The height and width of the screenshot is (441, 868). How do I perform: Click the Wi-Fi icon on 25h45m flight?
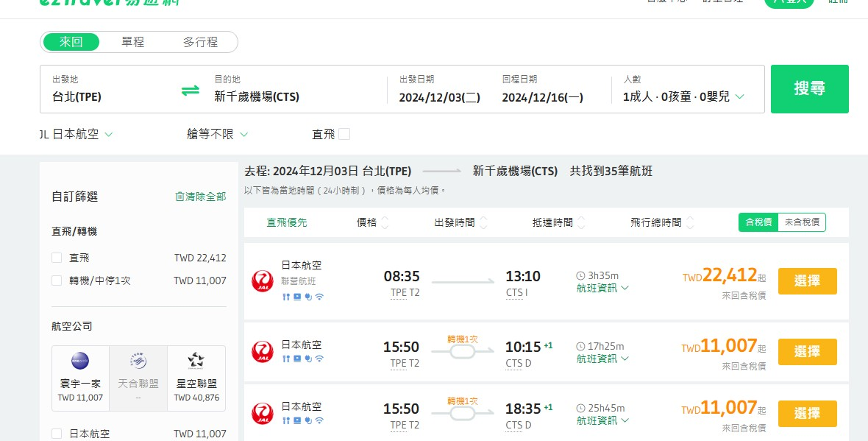coord(319,421)
